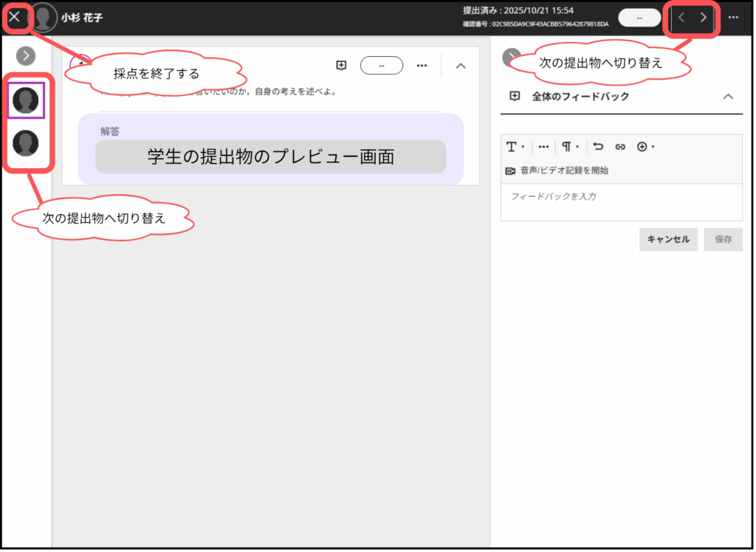Click the フィードバックを入力 text field
Screen dimensions: 756x552
click(x=621, y=201)
